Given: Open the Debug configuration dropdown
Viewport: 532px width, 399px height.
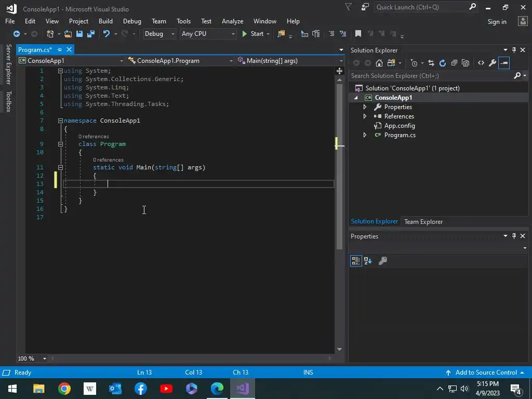Looking at the screenshot, I should (159, 34).
